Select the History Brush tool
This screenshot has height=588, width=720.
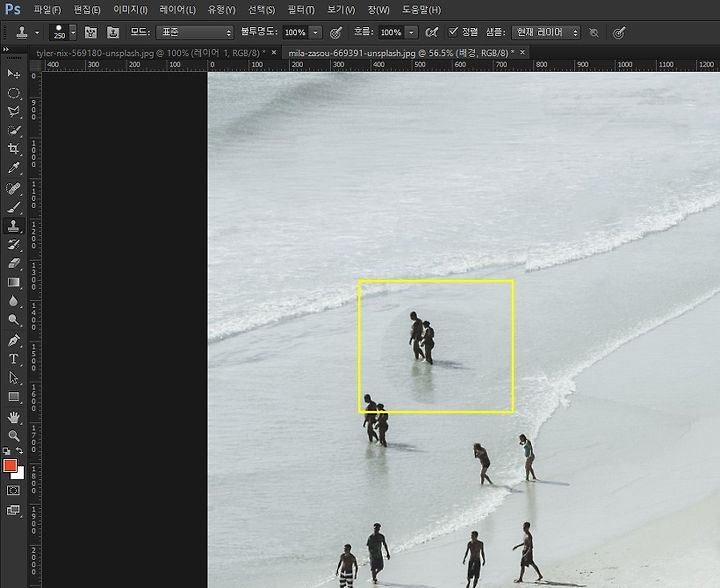(x=14, y=244)
